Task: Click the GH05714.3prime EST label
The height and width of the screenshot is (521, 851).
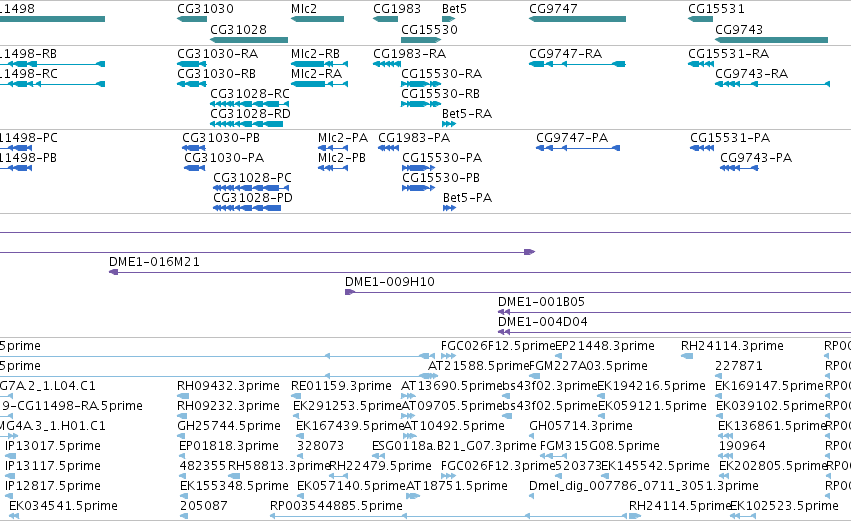Action: pos(581,426)
